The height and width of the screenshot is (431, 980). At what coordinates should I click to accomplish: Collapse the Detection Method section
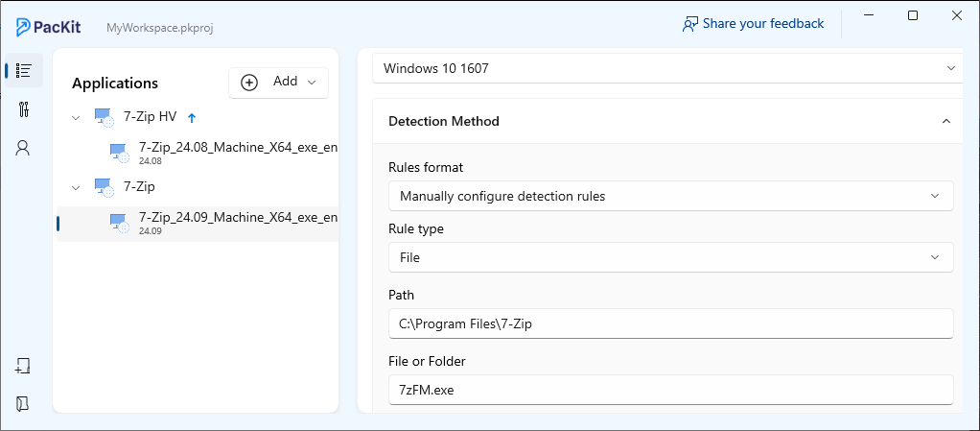pos(946,121)
